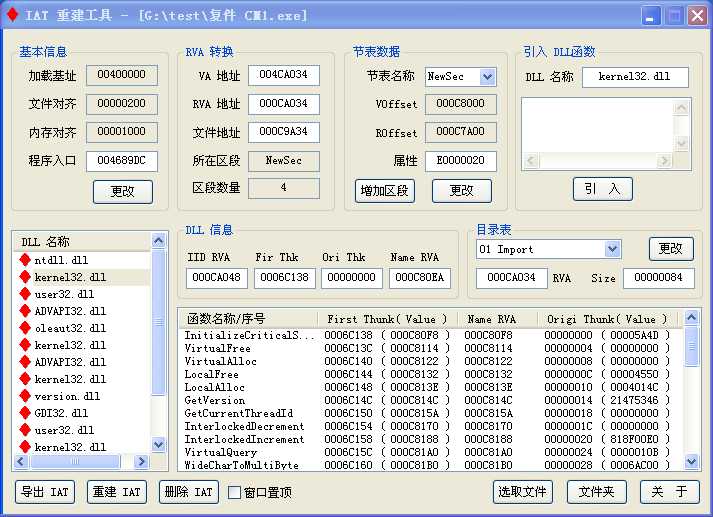The width and height of the screenshot is (713, 517).
Task: Click the Size field showing 00000084
Action: [x=659, y=278]
